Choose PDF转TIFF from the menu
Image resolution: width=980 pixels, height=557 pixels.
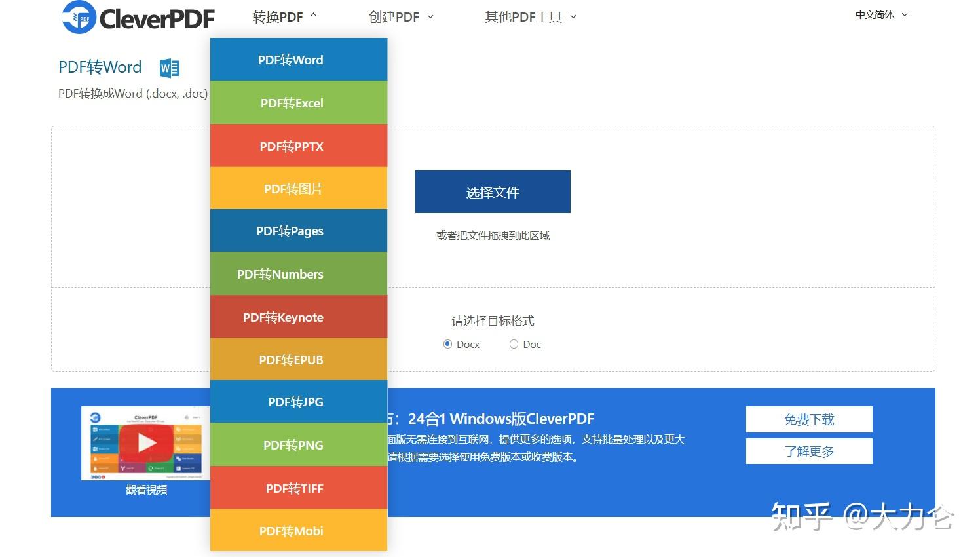(x=299, y=488)
